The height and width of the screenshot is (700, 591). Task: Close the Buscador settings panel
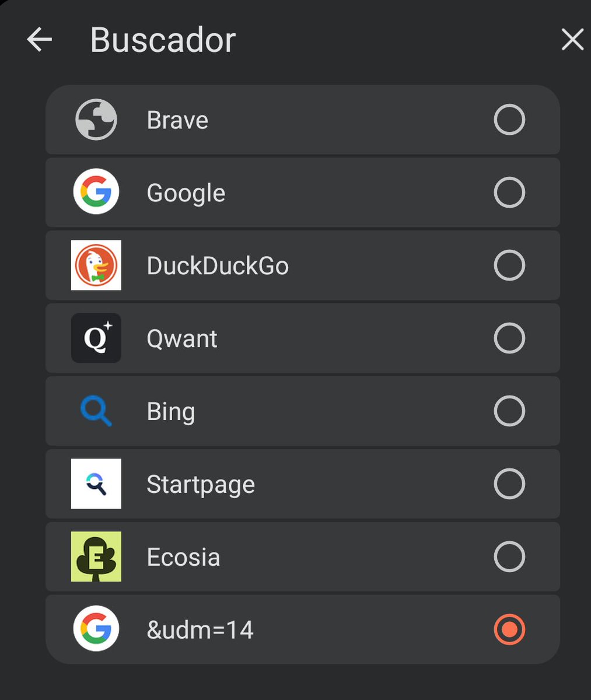(x=572, y=40)
